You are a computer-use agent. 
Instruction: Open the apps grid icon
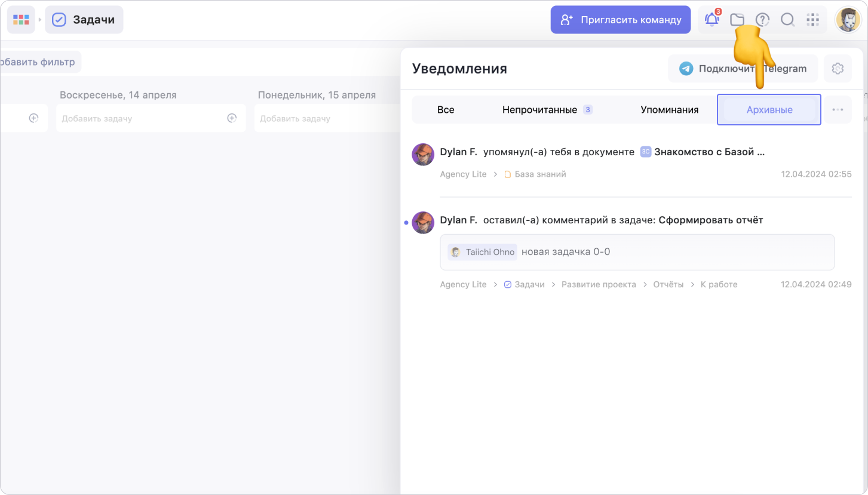(812, 20)
